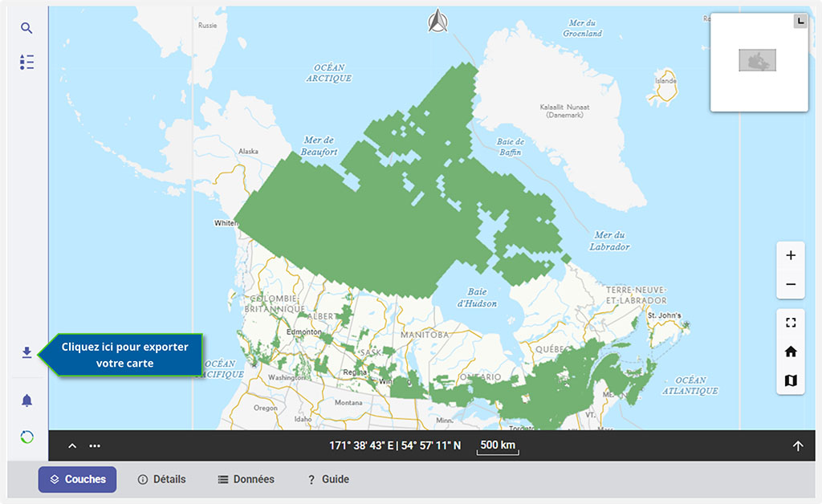Open the search tool in sidebar
The image size is (822, 504).
click(26, 28)
